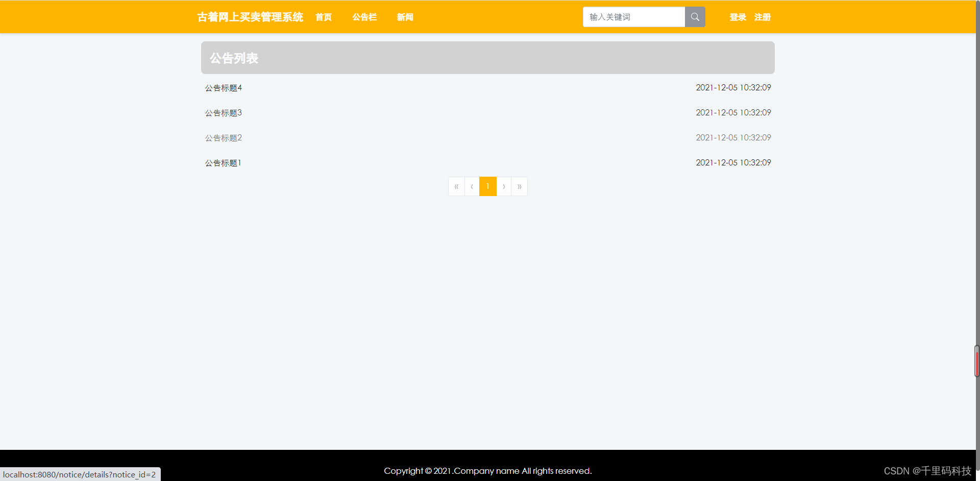This screenshot has width=980, height=481.
Task: Open the 公告栏 nav item
Action: pos(364,17)
